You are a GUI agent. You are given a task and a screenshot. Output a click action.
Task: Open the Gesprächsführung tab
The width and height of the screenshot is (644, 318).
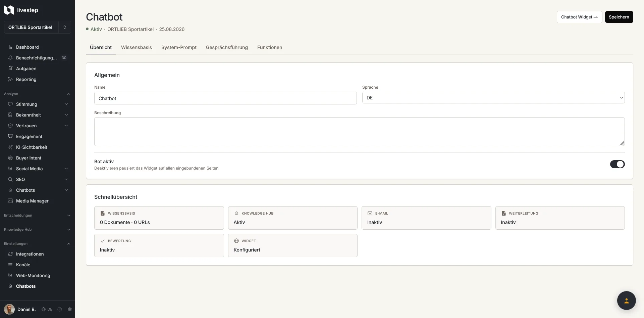coord(227,47)
